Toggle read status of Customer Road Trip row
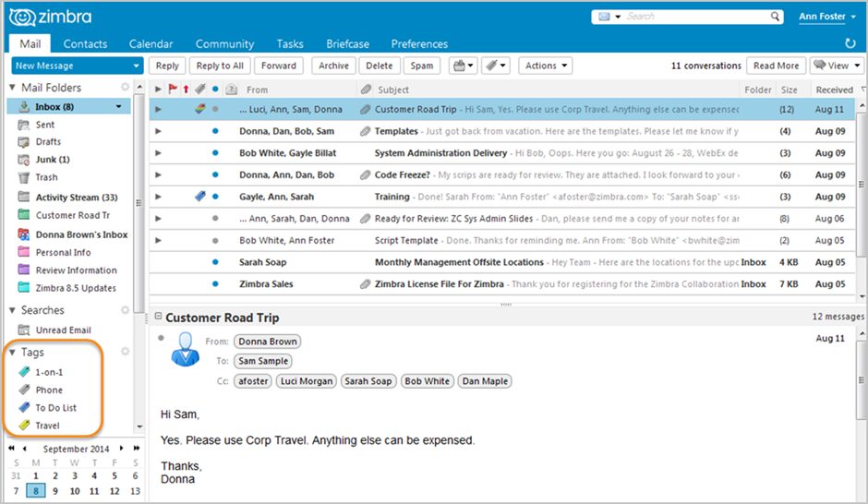 (215, 110)
